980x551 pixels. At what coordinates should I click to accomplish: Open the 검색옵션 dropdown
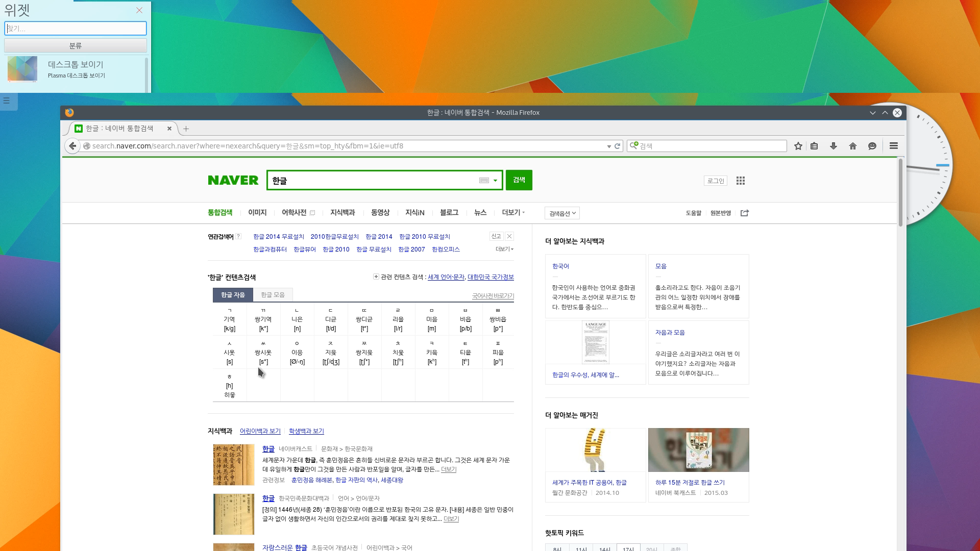coord(562,213)
